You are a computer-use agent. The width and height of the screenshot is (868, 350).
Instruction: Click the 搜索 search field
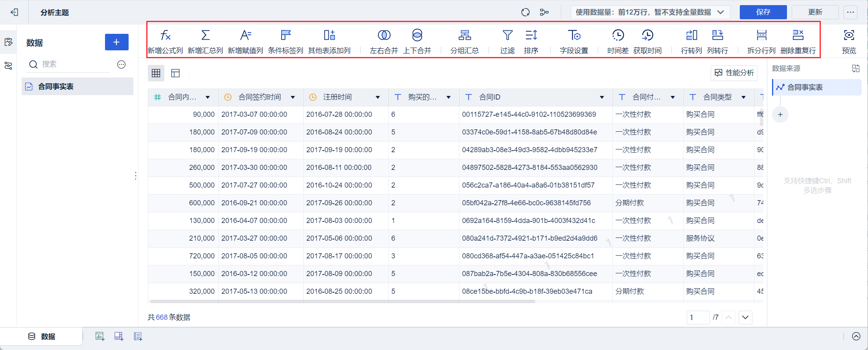(69, 64)
